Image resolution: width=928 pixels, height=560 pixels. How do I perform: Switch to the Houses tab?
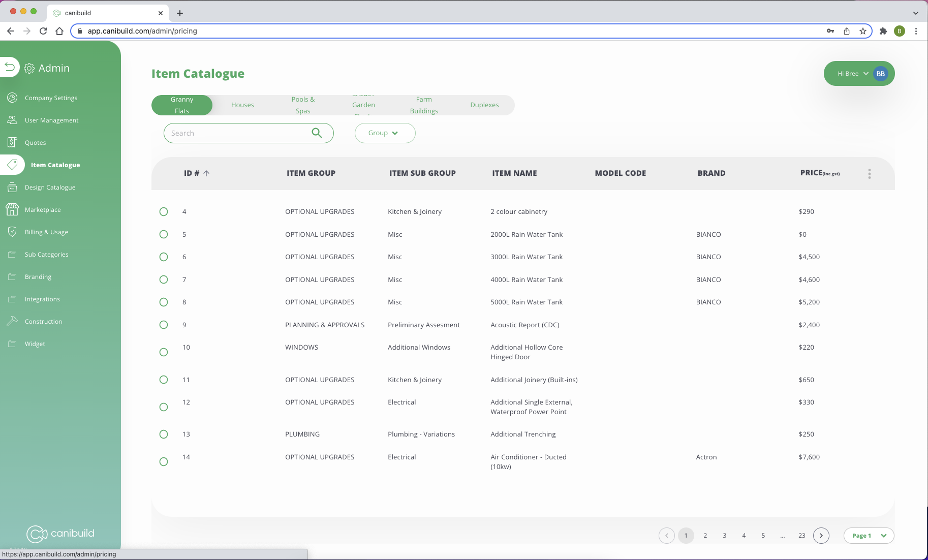tap(242, 105)
